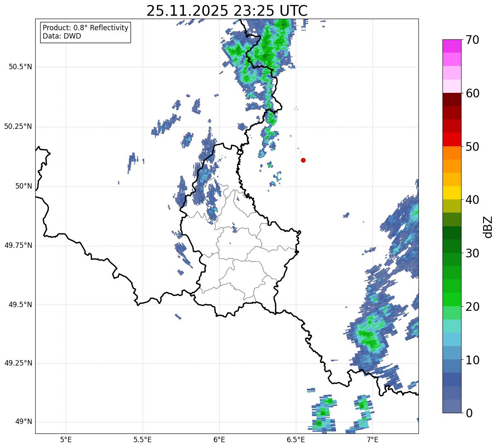Click the 5°E longitude label
Viewport: 498px width, 448px height.
66,439
